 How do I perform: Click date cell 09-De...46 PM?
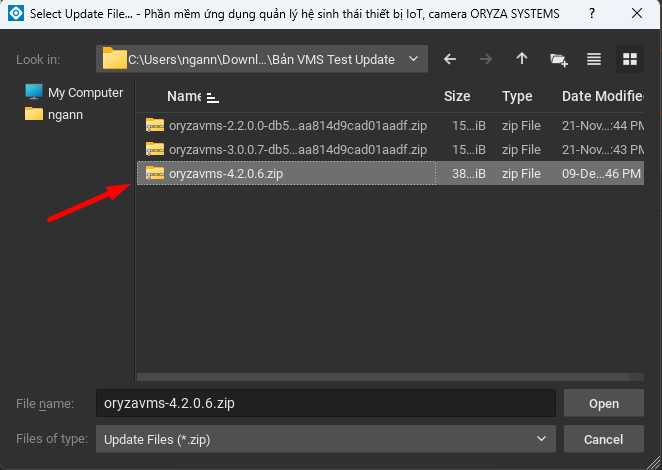pyautogui.click(x=601, y=174)
